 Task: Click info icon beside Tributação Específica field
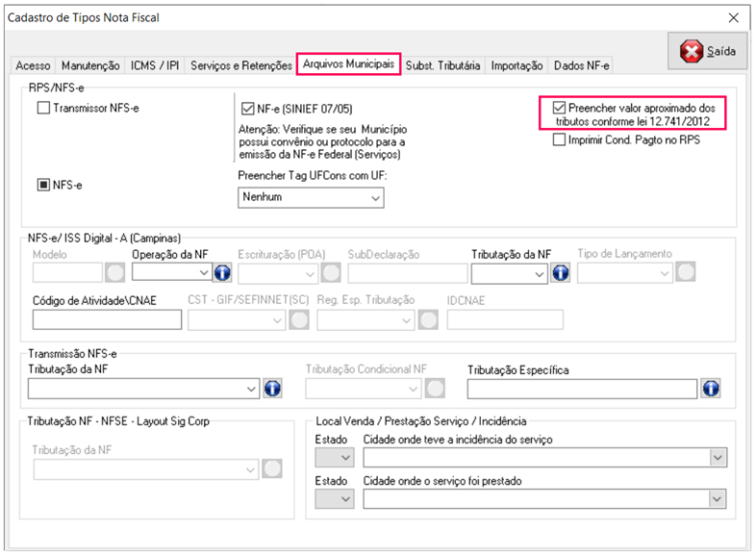pos(711,389)
